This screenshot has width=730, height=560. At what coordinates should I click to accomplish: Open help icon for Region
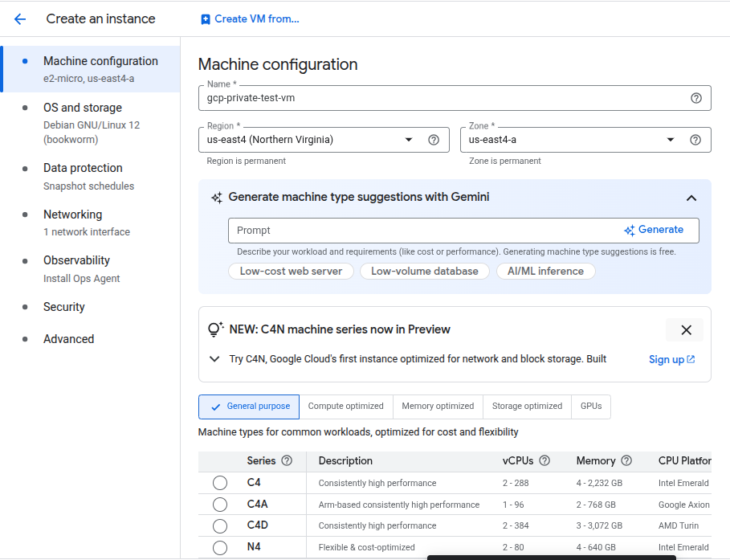[434, 140]
